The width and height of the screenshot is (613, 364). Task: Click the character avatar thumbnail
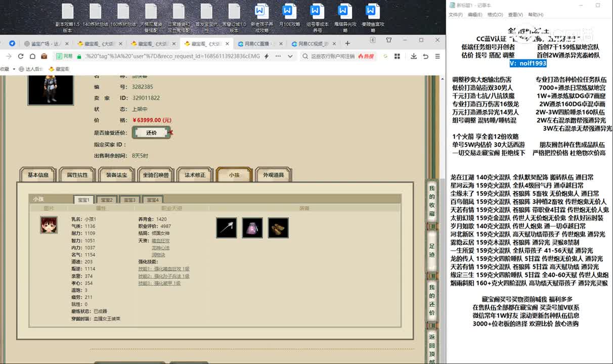(51, 90)
